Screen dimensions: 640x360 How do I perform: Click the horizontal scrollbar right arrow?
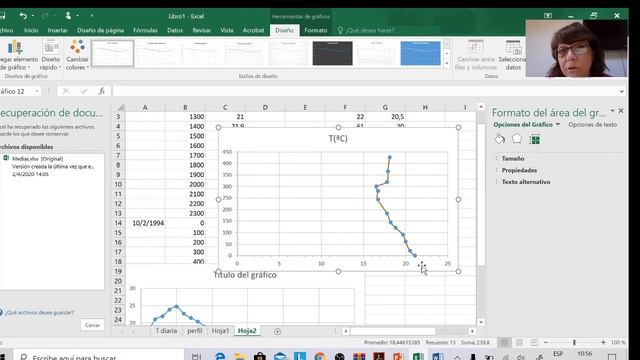tap(472, 331)
